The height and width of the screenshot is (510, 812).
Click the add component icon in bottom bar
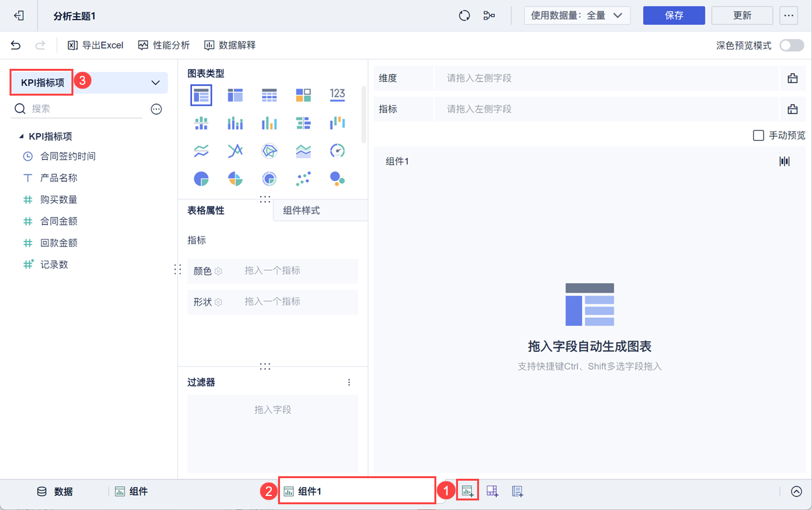pyautogui.click(x=468, y=491)
